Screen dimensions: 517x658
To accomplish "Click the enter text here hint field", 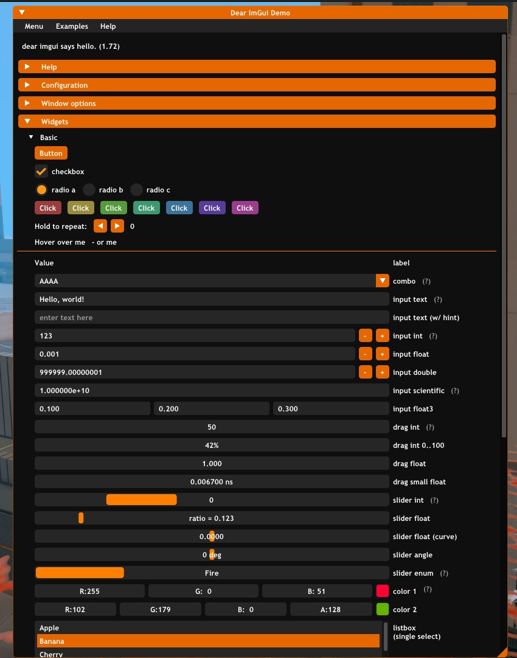I will click(x=212, y=317).
